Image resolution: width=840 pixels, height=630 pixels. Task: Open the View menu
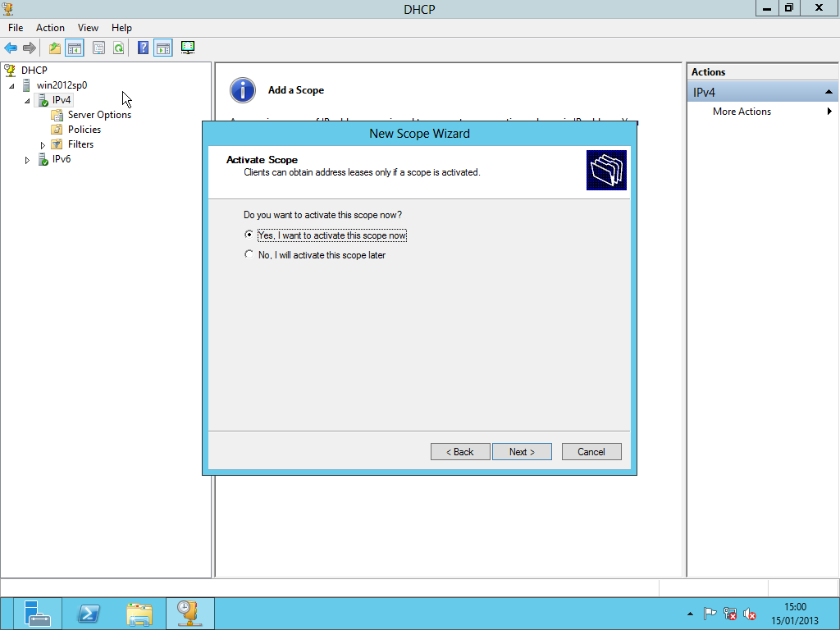click(x=88, y=28)
